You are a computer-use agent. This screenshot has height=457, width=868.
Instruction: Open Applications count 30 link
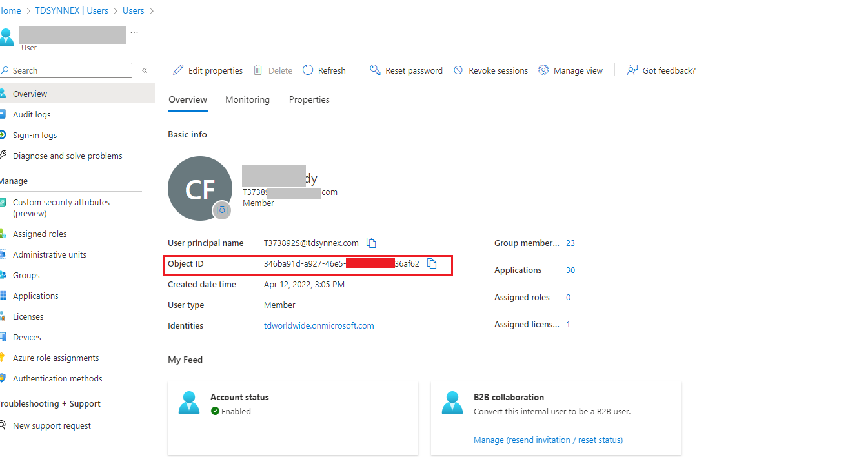tap(570, 270)
